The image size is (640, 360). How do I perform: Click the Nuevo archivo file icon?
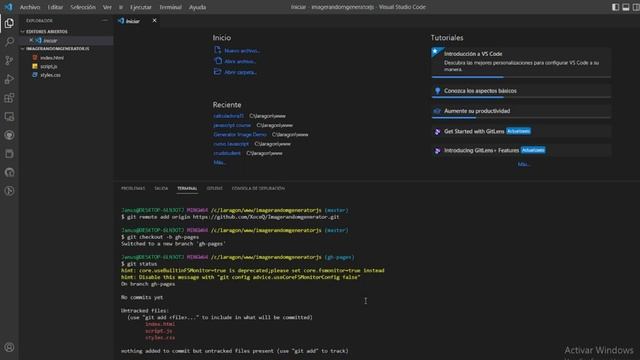tap(218, 50)
